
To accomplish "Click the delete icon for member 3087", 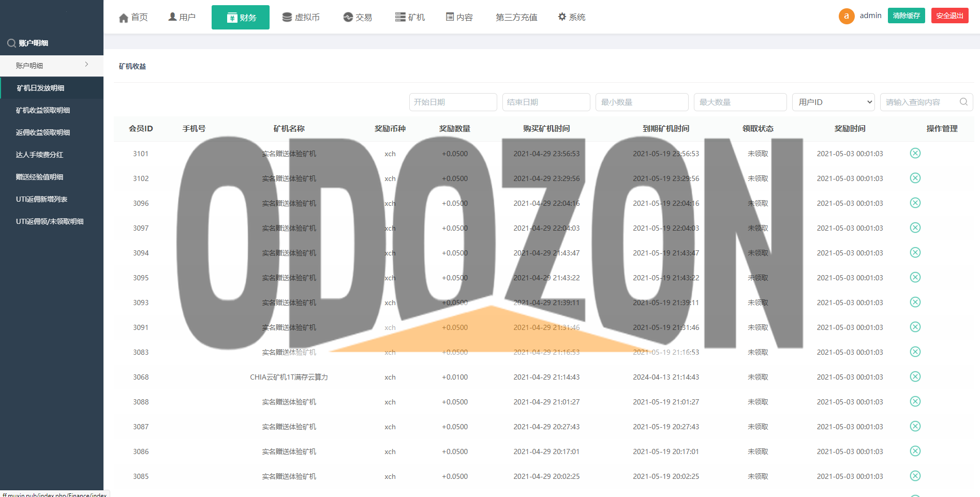I will coord(915,426).
